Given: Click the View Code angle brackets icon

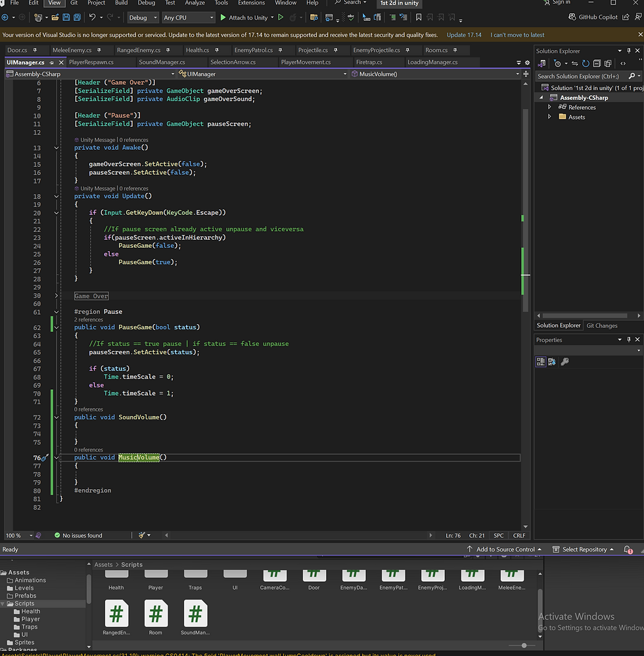Looking at the screenshot, I should (x=623, y=64).
